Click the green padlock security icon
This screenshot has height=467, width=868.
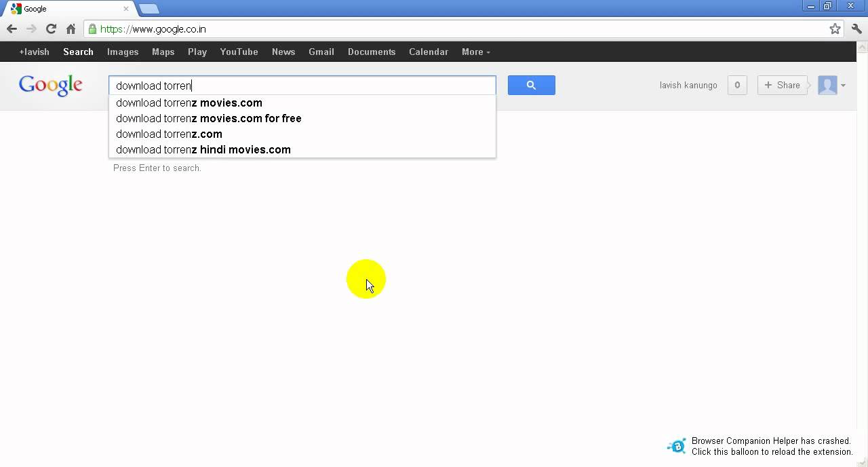click(x=92, y=29)
